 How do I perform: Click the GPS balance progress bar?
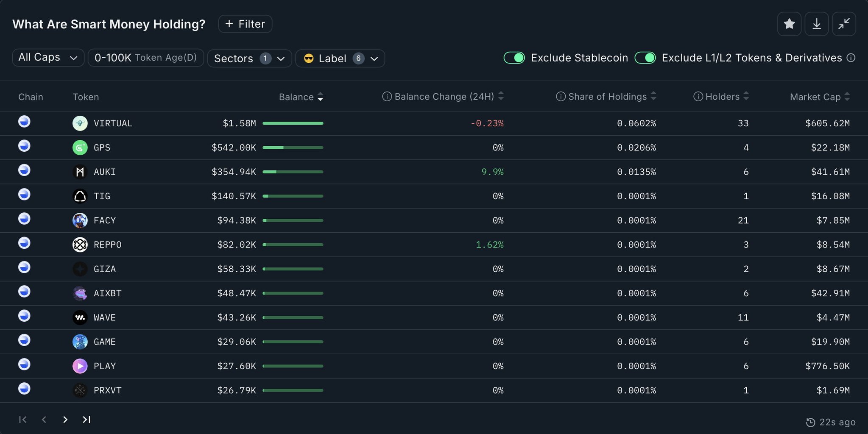click(x=293, y=147)
